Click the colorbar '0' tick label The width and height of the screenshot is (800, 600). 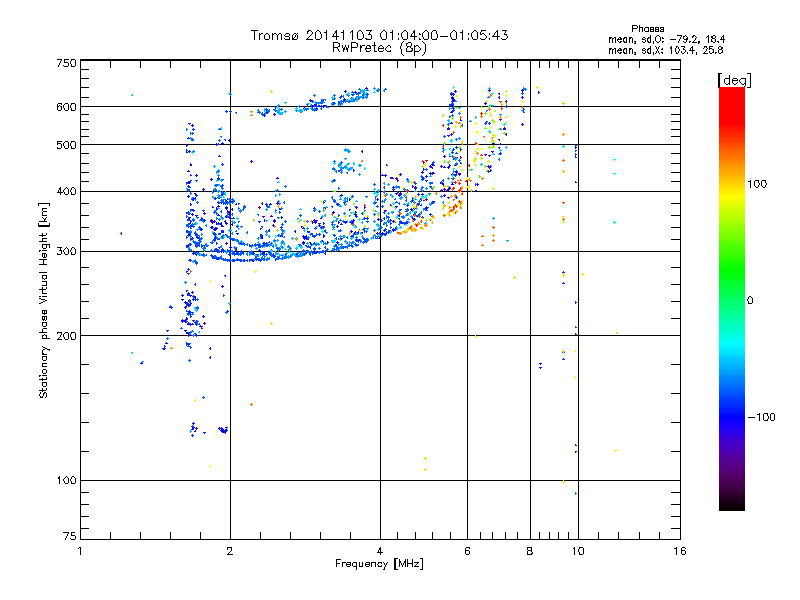tap(750, 301)
